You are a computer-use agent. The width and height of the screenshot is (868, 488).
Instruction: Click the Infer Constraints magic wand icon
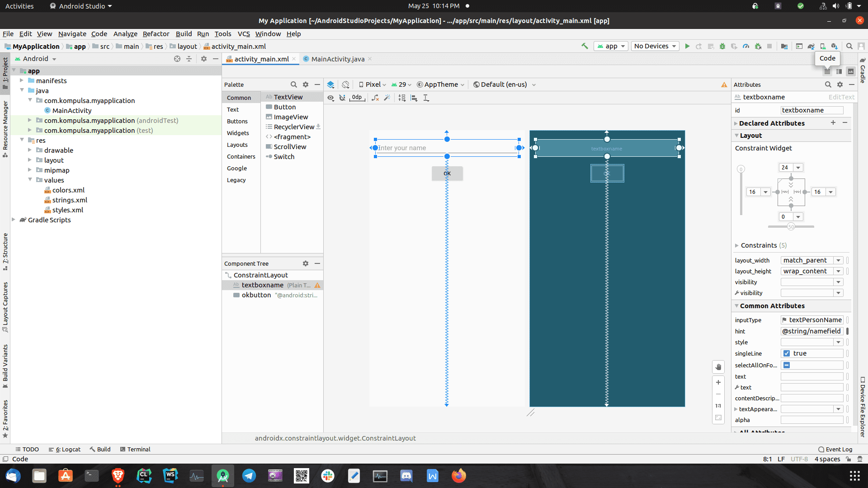coord(387,98)
